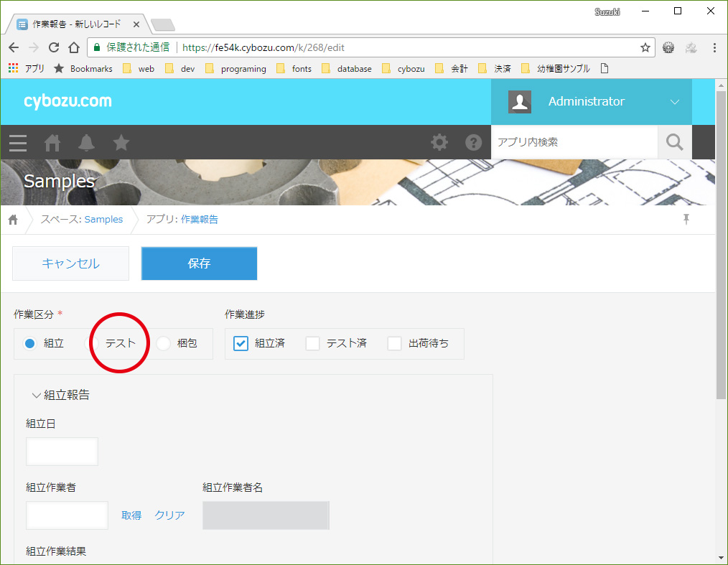Click the クリア link
The image size is (728, 565).
[169, 515]
